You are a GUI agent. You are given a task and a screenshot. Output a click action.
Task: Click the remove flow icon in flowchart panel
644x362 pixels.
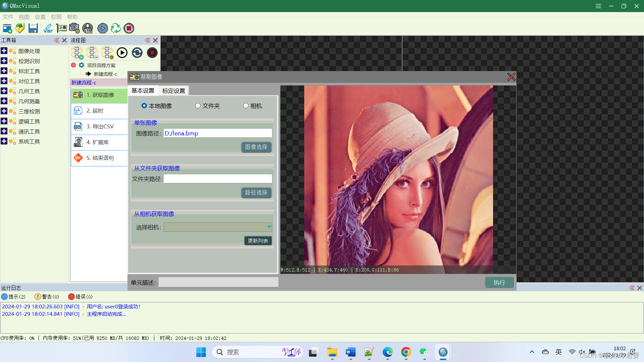click(92, 53)
